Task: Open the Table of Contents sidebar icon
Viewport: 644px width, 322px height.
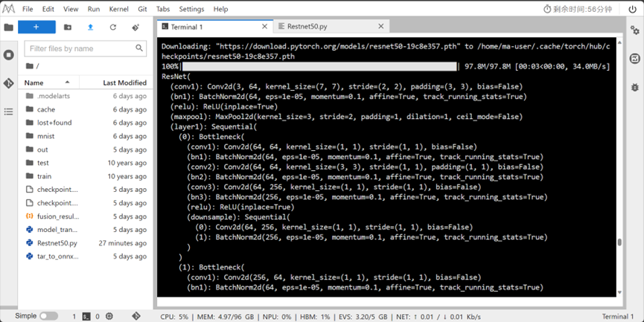Action: [x=9, y=112]
